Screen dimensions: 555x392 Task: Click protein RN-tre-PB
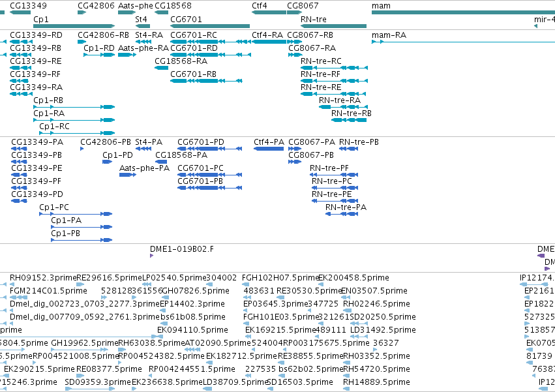click(x=359, y=142)
